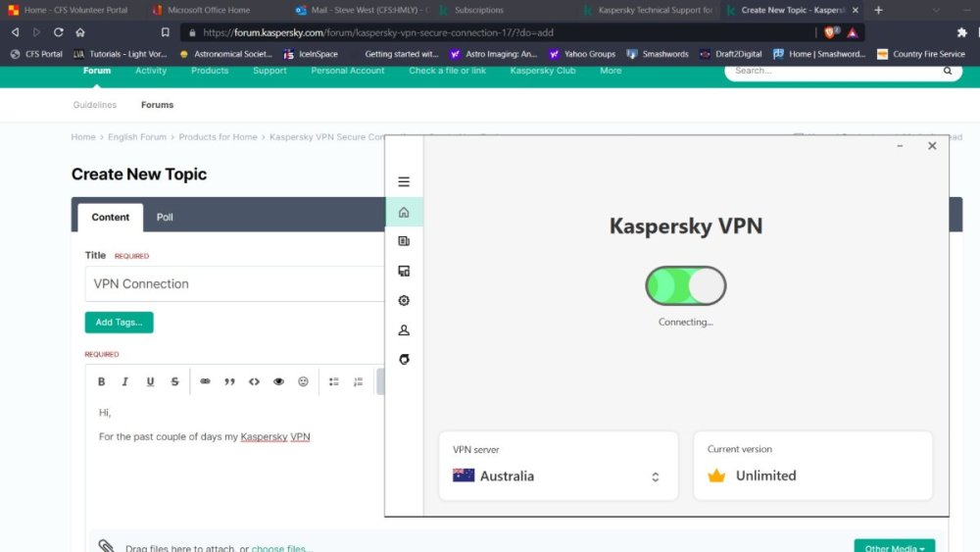Open Check a file or link
The width and height of the screenshot is (980, 552).
pos(447,71)
